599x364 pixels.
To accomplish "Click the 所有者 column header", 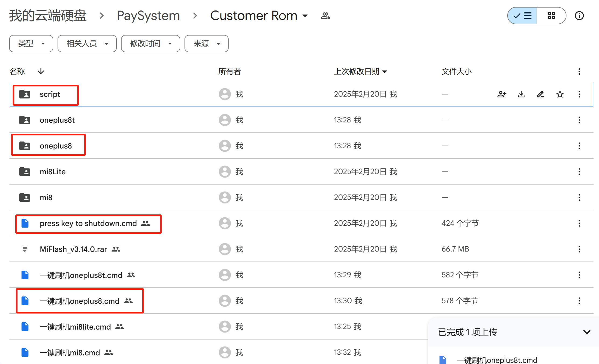I will (x=229, y=71).
